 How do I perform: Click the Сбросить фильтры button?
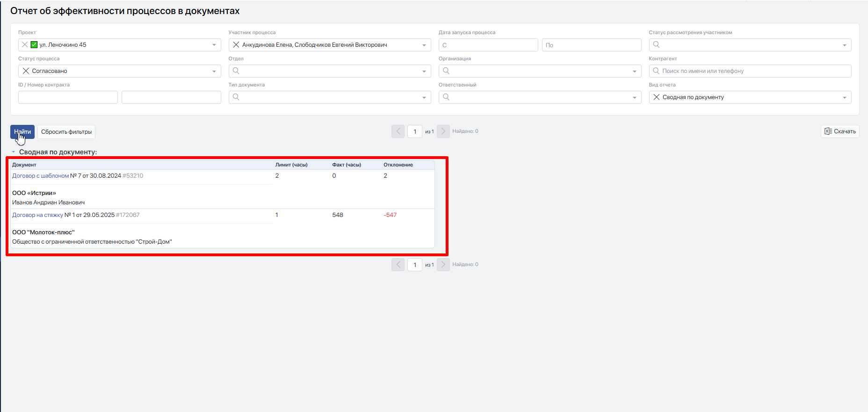point(66,132)
